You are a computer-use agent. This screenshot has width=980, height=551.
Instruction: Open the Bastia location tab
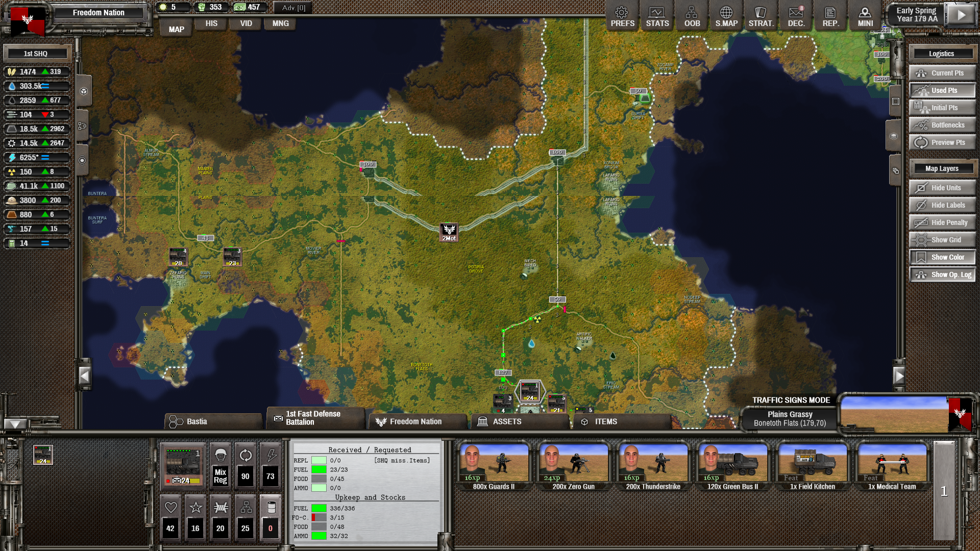tap(213, 421)
